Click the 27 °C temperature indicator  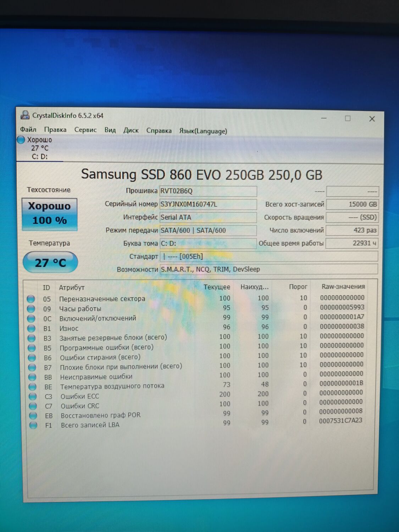(x=50, y=262)
